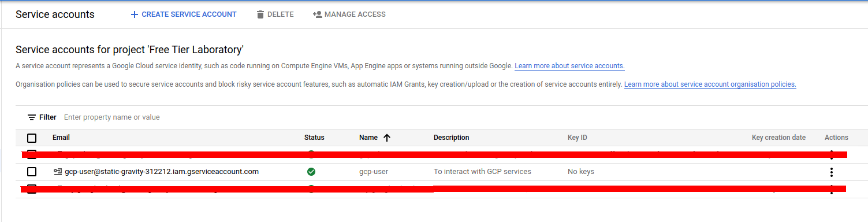The width and height of the screenshot is (868, 222).
Task: Click the Actions column header
Action: click(836, 138)
